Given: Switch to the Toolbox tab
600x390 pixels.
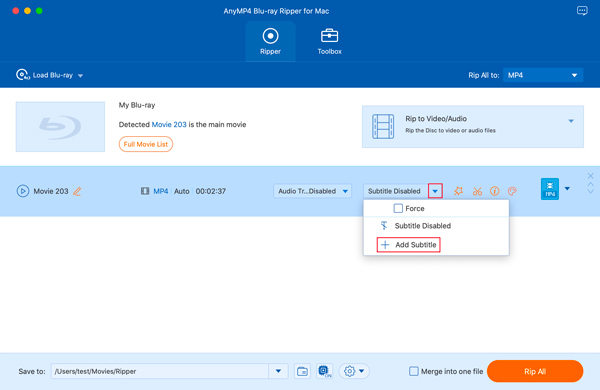Looking at the screenshot, I should [x=329, y=41].
